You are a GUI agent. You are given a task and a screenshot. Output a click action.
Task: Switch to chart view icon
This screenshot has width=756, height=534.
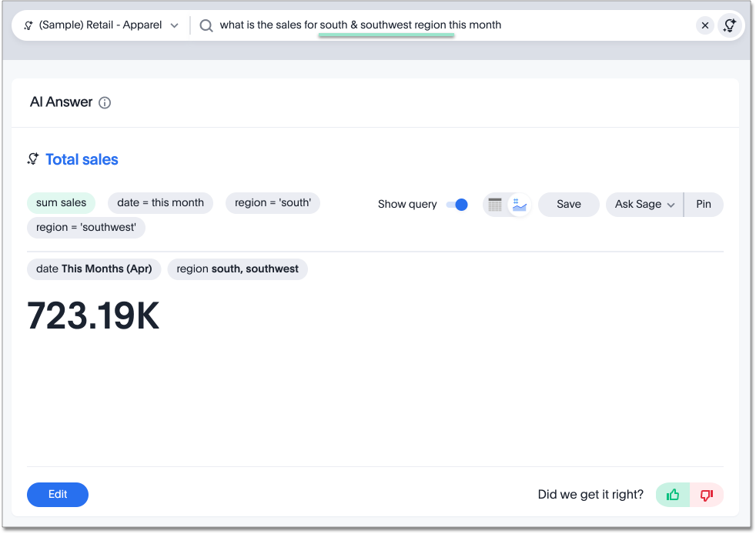pos(520,205)
